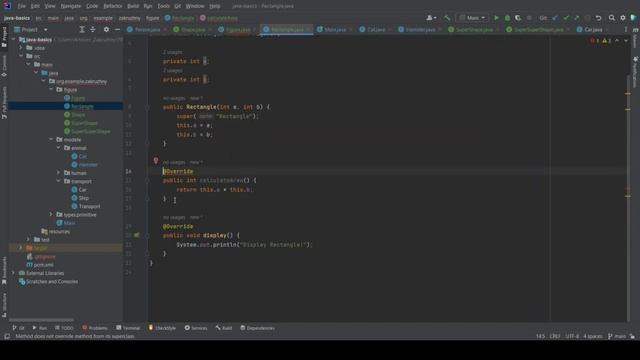Collapse all in Project panel toolbar
This screenshot has height=360, width=640.
[93, 29]
